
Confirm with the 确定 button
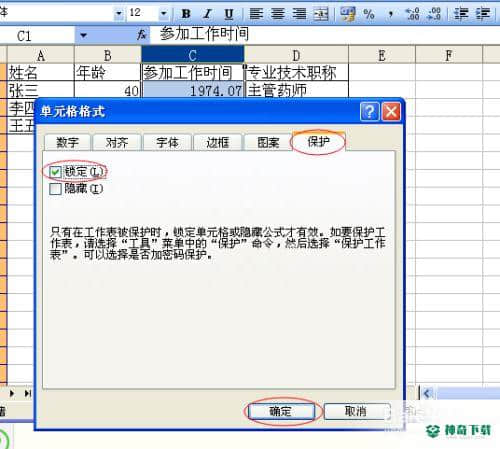tap(281, 411)
